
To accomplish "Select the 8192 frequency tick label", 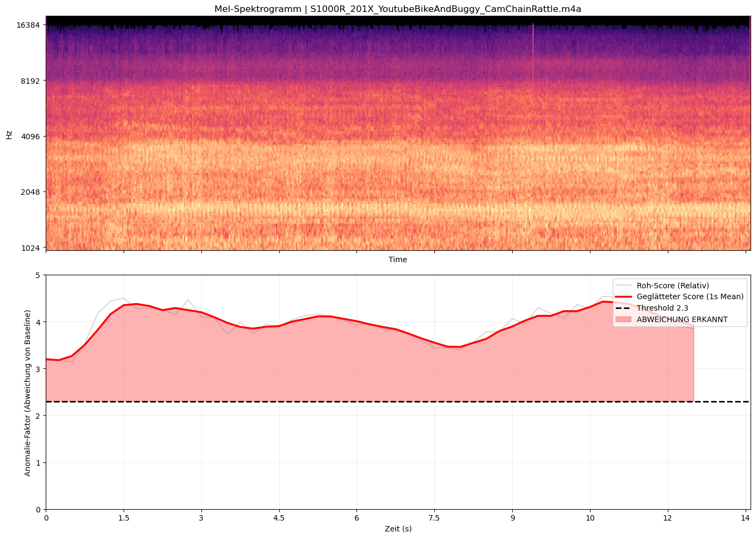I will [x=30, y=81].
